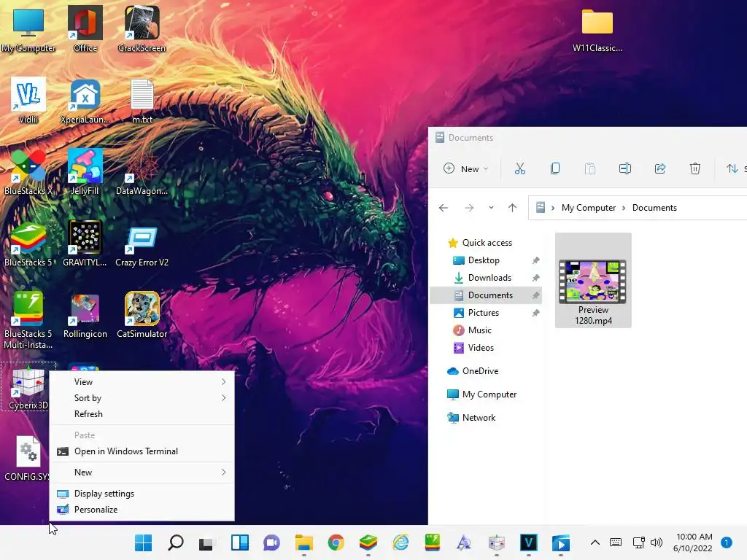Open Music in navigation pane

tap(479, 330)
